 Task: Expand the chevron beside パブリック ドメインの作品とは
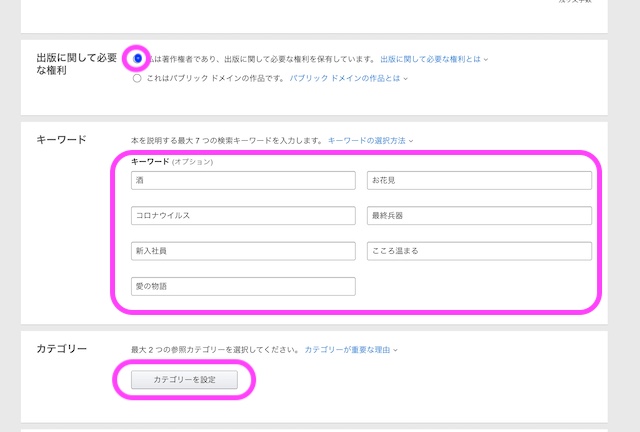click(404, 78)
